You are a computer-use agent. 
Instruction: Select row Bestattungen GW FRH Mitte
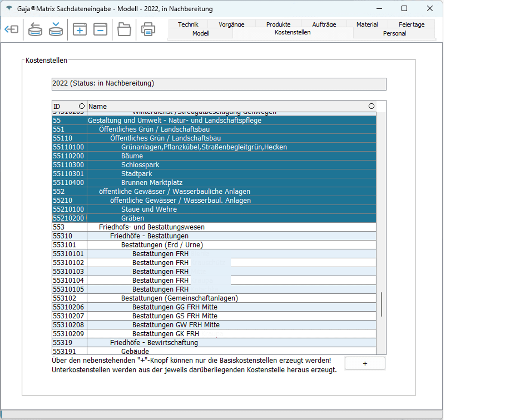click(x=176, y=325)
